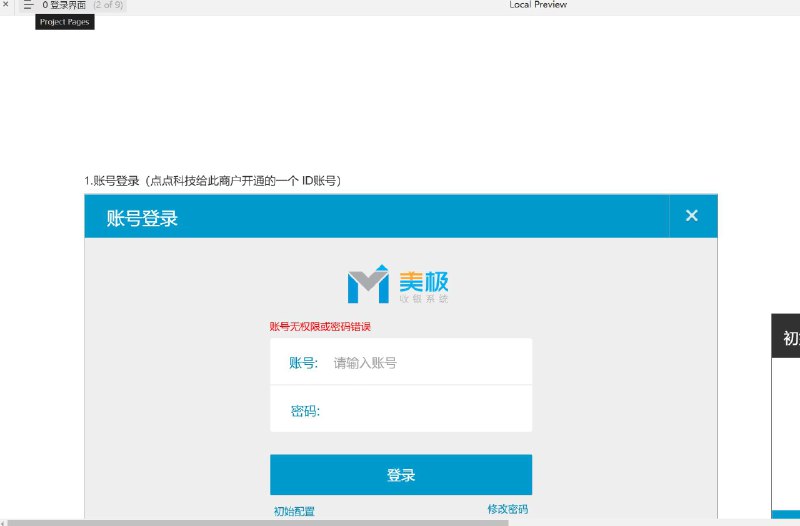Image resolution: width=800 pixels, height=526 pixels.
Task: Focus the 密码 input field
Action: coord(401,409)
